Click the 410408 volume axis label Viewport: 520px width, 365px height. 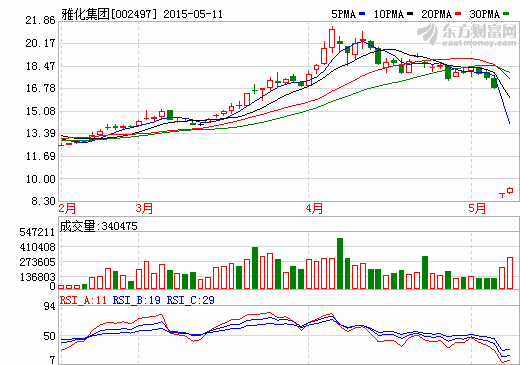click(x=37, y=247)
